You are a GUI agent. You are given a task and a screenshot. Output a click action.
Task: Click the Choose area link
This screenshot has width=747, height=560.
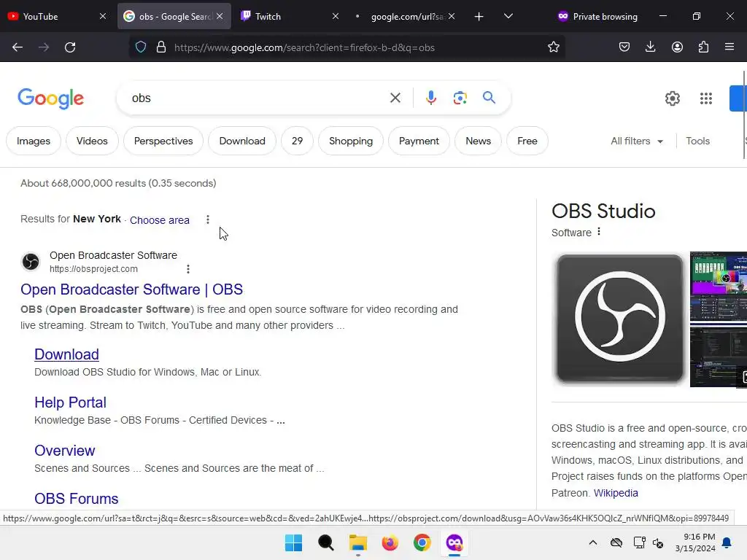[160, 220]
